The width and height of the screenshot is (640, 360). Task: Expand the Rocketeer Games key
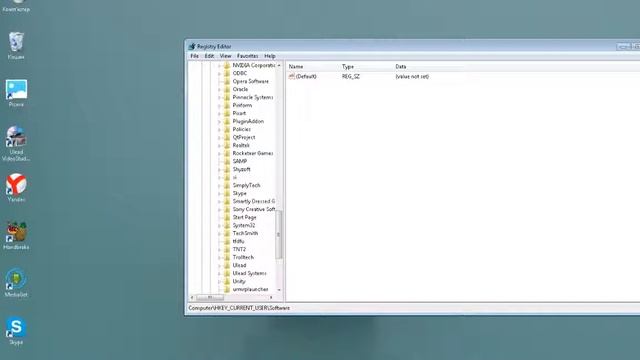click(x=219, y=153)
